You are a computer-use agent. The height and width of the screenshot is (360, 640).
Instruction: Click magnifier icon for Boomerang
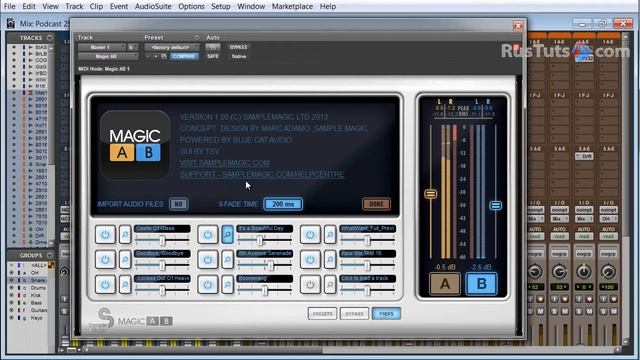(x=227, y=285)
